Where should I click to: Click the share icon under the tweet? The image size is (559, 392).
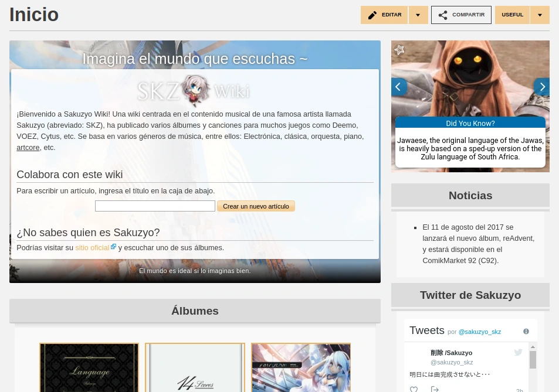pyautogui.click(x=435, y=389)
